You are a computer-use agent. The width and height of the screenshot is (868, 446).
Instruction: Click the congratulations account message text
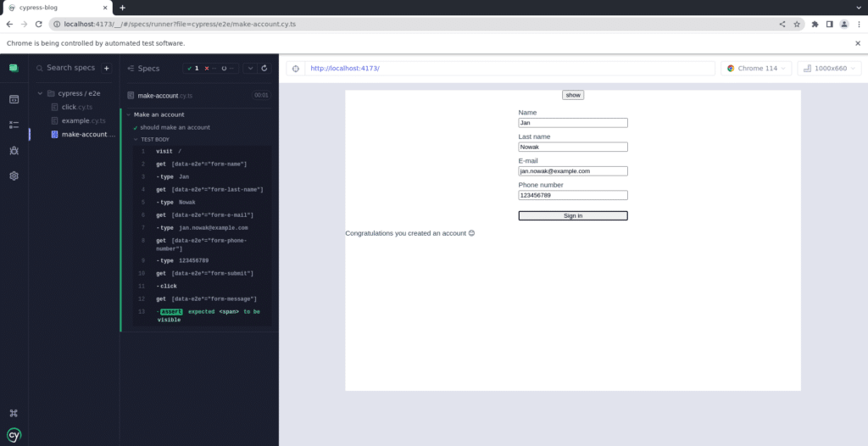coord(410,233)
